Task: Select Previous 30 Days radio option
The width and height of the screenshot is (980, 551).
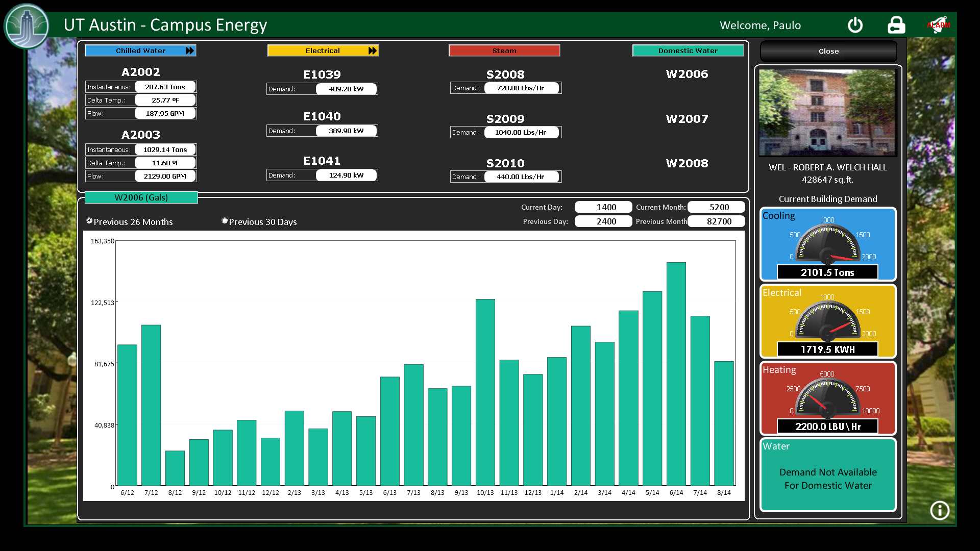Action: click(225, 221)
